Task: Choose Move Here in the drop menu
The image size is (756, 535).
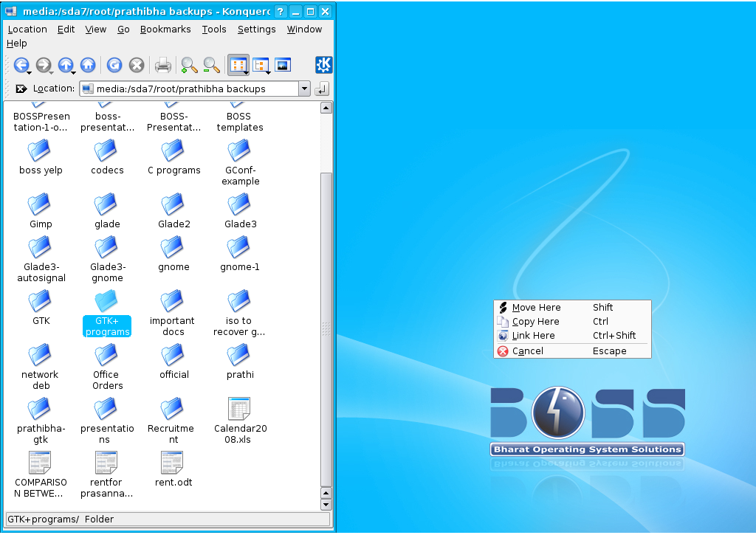Action: [x=572, y=308]
